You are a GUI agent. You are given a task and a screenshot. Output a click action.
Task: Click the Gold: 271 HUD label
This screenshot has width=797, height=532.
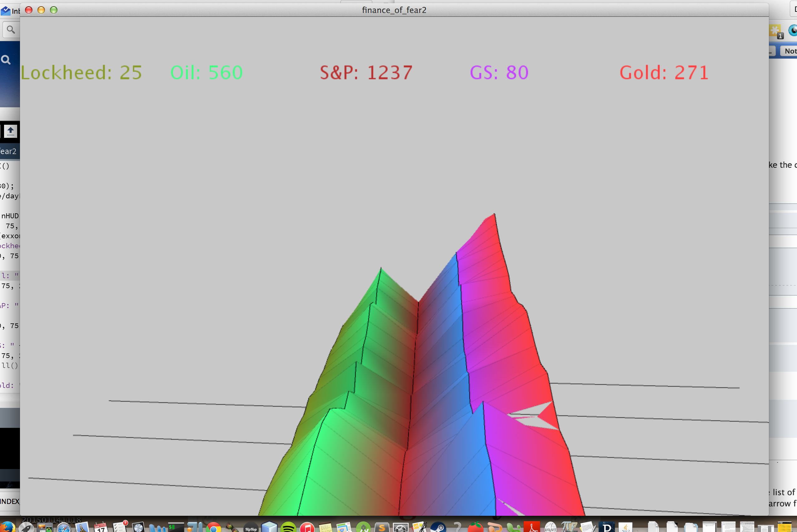pos(664,72)
